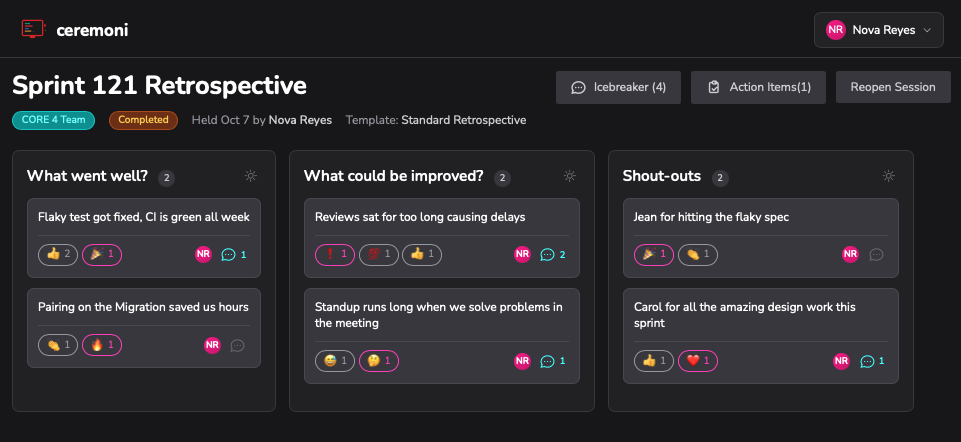Click the sun icon in What could be improved column

point(570,177)
